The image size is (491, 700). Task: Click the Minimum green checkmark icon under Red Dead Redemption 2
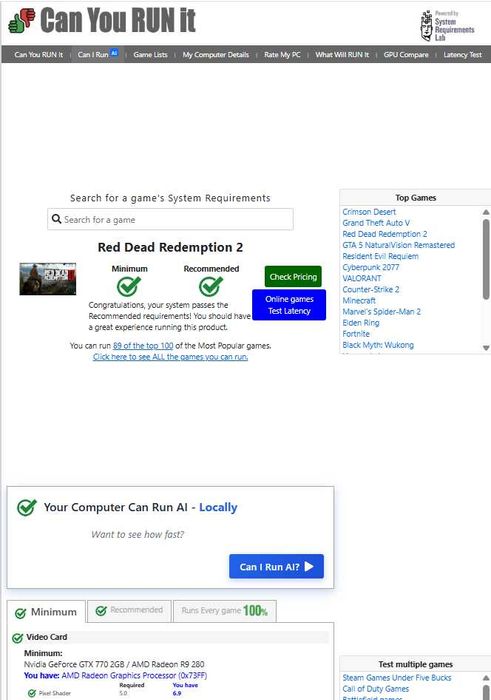(x=129, y=286)
